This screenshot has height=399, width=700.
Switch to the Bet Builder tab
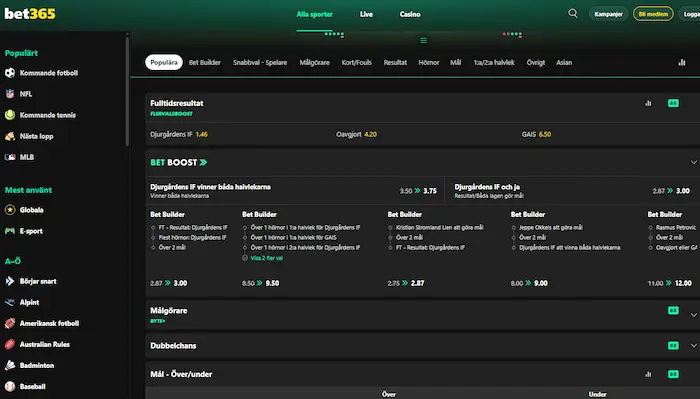tap(204, 62)
